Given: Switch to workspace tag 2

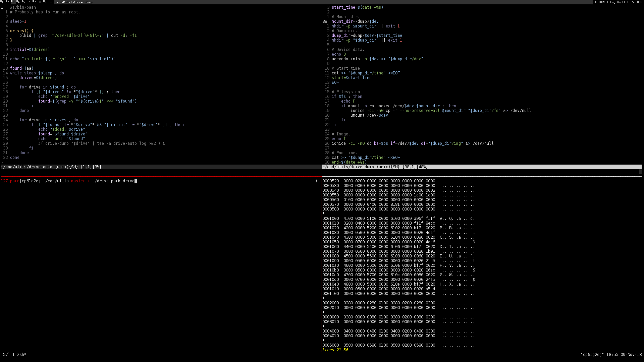Looking at the screenshot, I should point(7,2).
